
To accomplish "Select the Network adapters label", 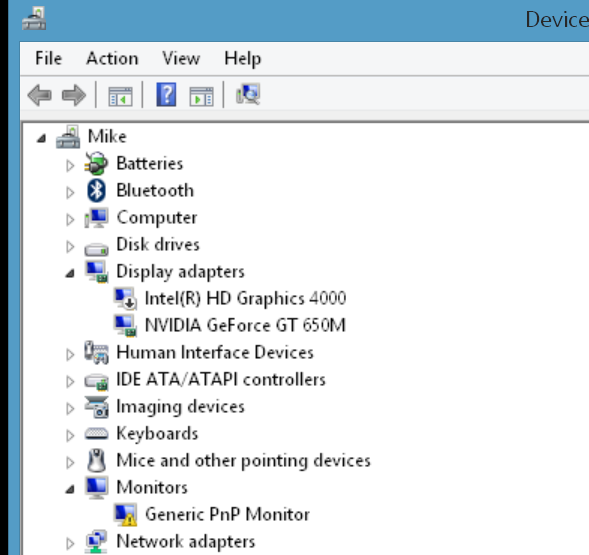I will (x=186, y=542).
